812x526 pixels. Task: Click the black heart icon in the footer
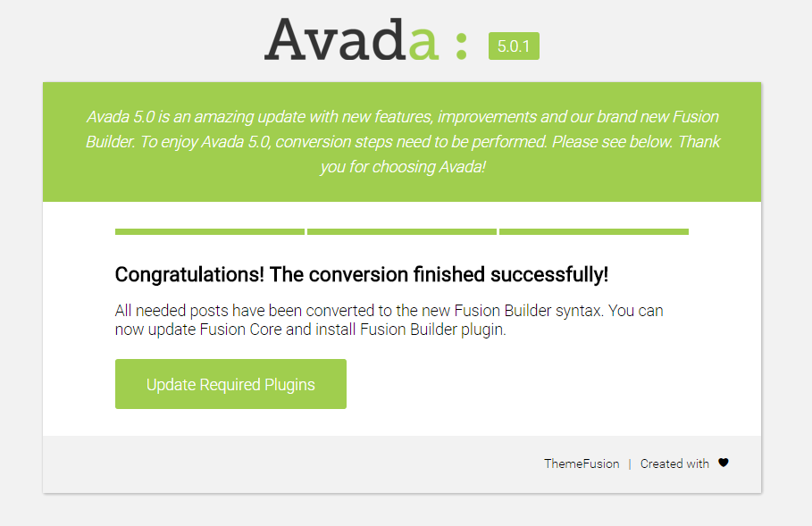(724, 463)
